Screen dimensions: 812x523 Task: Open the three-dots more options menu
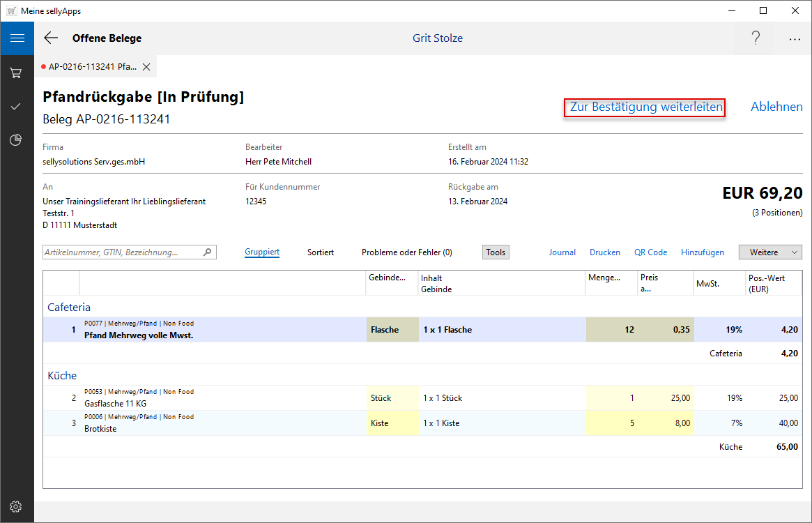click(x=795, y=39)
